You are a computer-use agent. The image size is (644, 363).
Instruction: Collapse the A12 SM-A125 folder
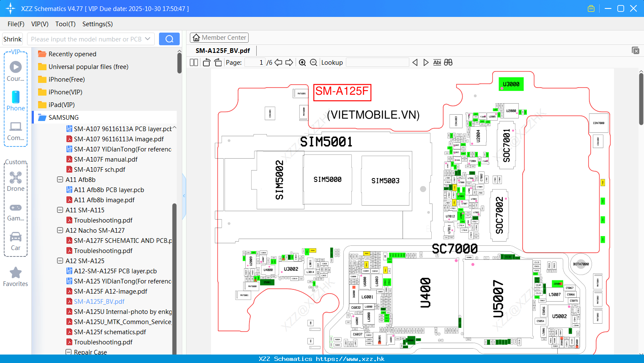click(x=60, y=261)
